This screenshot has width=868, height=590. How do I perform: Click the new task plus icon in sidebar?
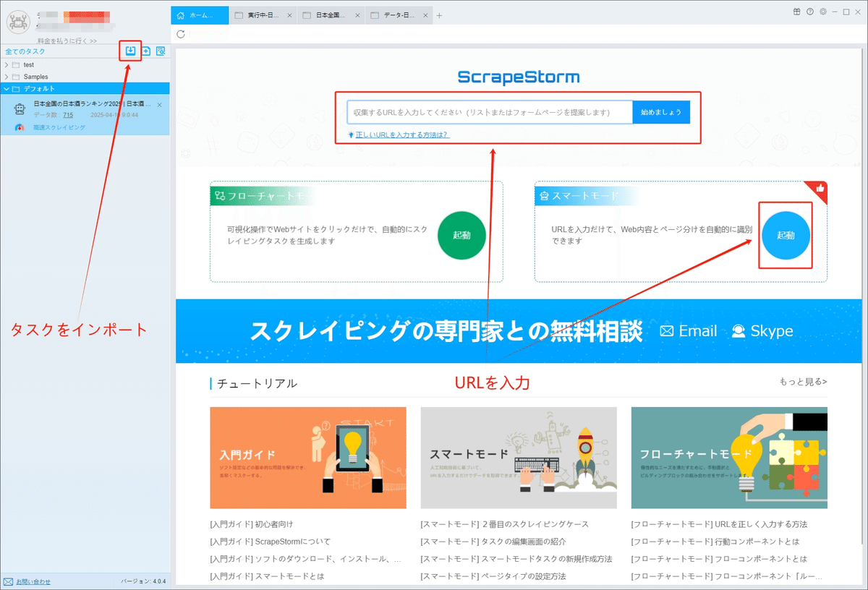coord(145,51)
